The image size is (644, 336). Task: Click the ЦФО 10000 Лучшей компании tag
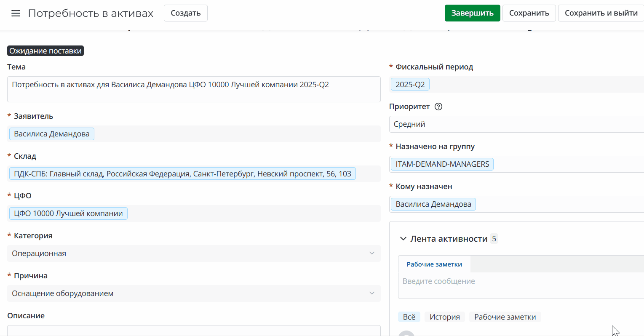point(68,213)
